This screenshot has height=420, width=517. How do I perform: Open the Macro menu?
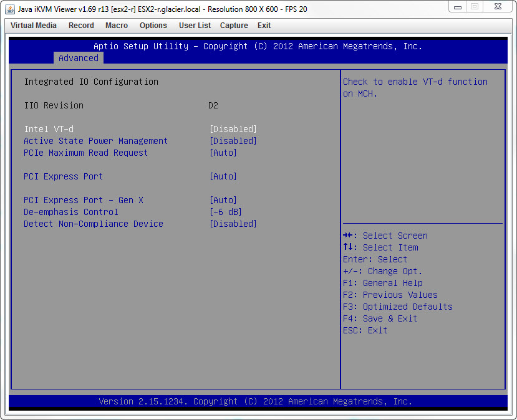[115, 26]
